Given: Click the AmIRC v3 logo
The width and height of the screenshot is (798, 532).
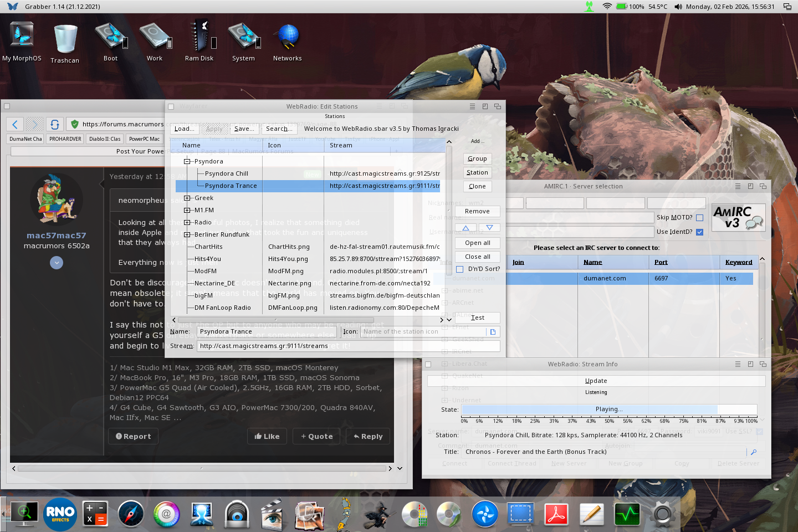Looking at the screenshot, I should [x=739, y=217].
